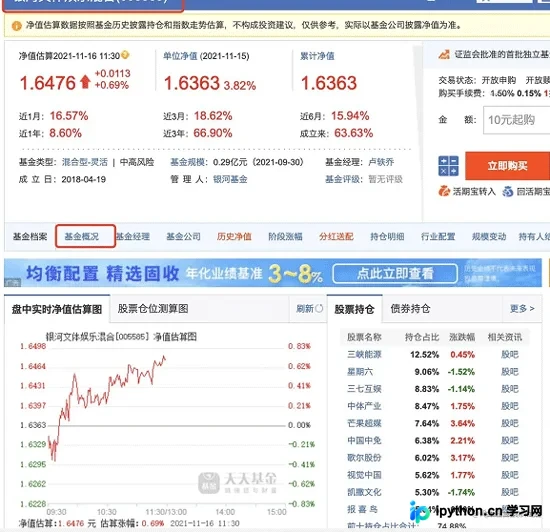The image size is (550, 532).
Task: Open stock 歌尔股份 in holdings list
Action: [x=364, y=458]
